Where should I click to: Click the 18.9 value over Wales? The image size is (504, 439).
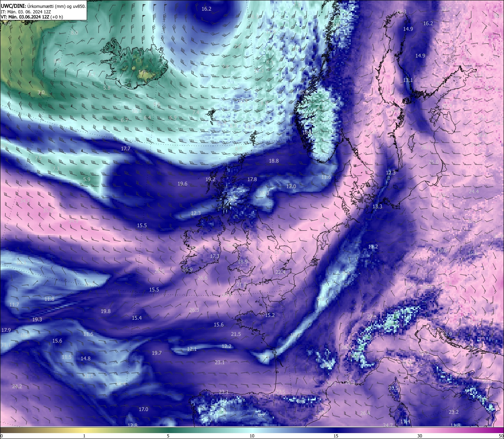(243, 261)
